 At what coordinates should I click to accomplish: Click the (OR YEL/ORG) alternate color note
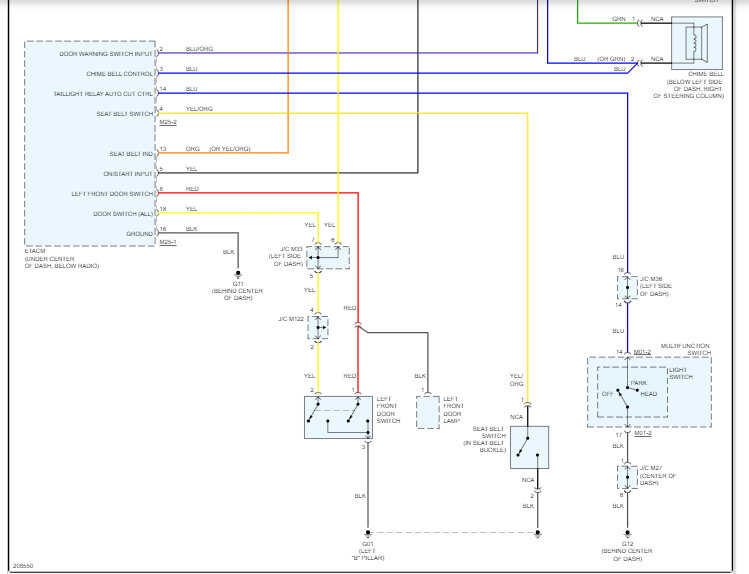pos(230,149)
